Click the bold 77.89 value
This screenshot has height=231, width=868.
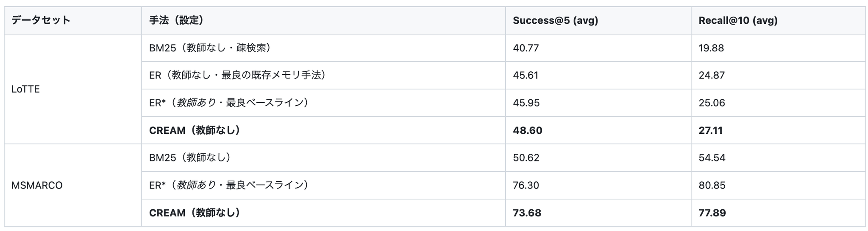[712, 213]
